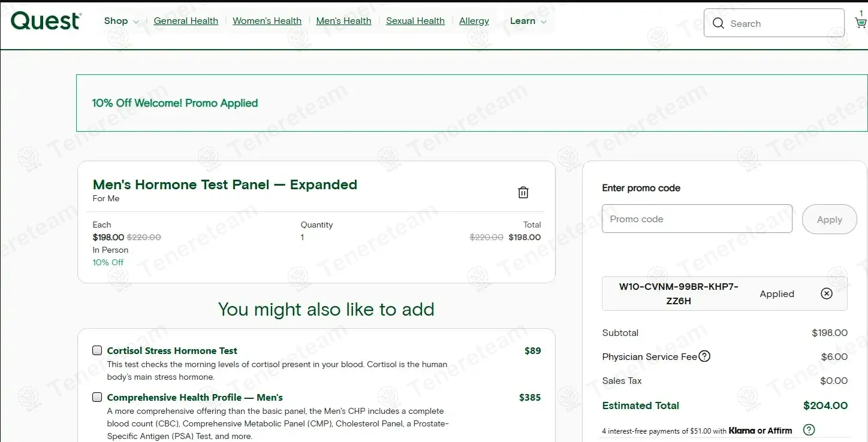Click the shopping cart icon
The height and width of the screenshot is (442, 868).
[860, 23]
